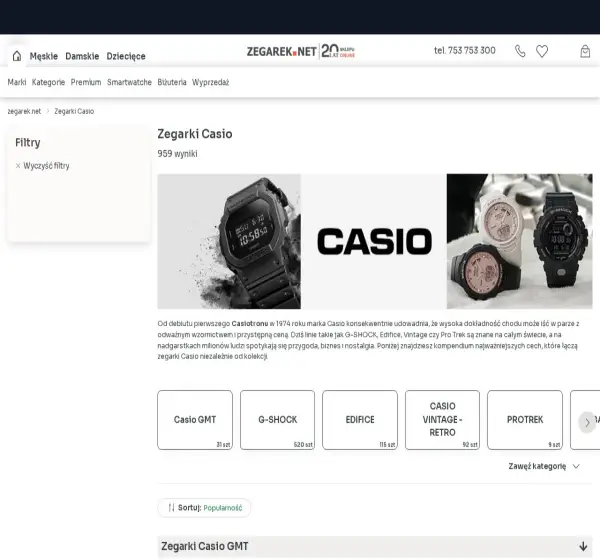Click the bold Casiotronu word in description
The image size is (600, 560).
point(249,323)
